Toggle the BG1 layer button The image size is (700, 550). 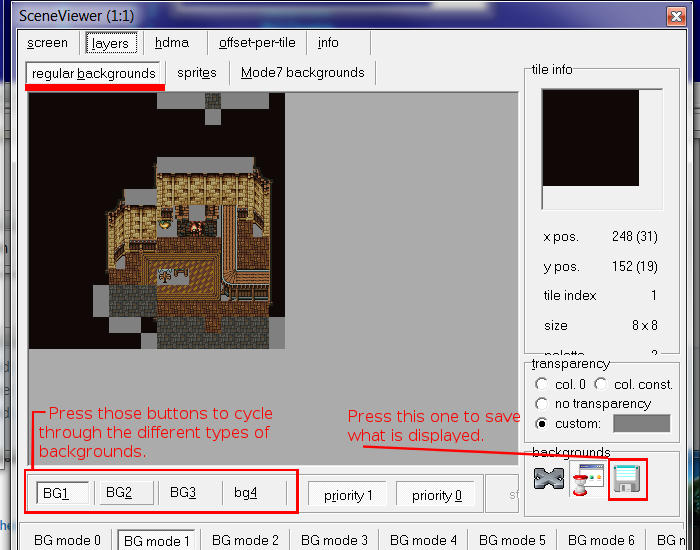(62, 493)
